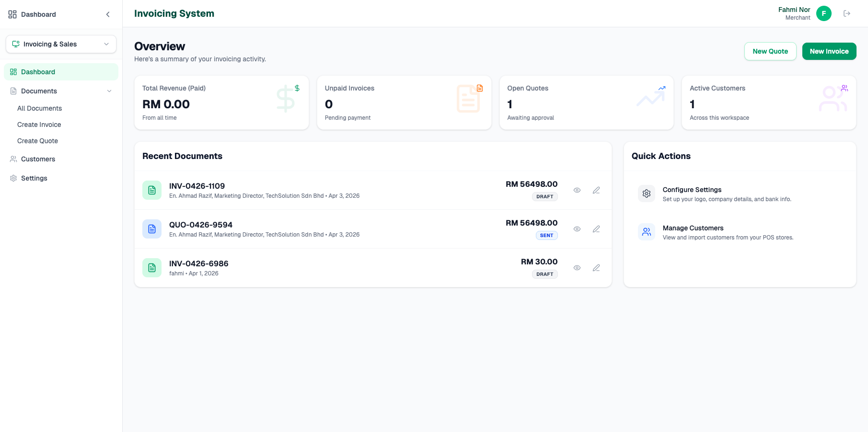Preview INV-0426-1109 using its eye icon
The image size is (868, 432).
tap(577, 190)
